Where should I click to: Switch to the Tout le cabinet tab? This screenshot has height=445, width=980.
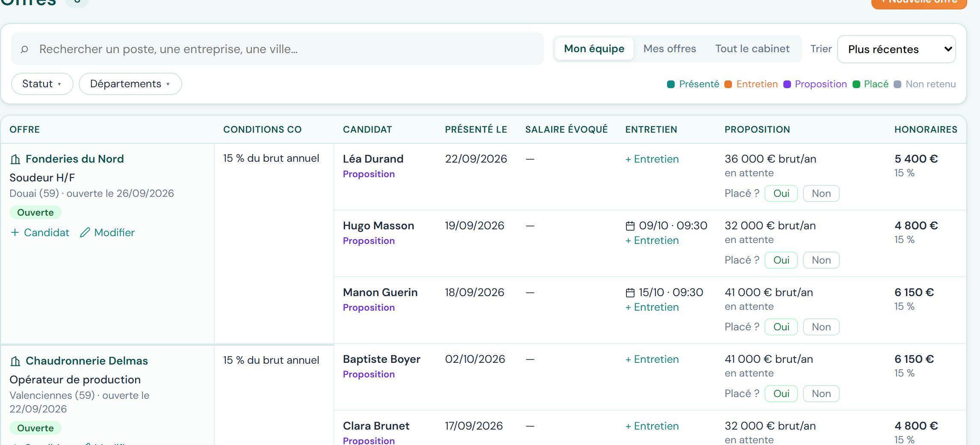[x=752, y=49]
